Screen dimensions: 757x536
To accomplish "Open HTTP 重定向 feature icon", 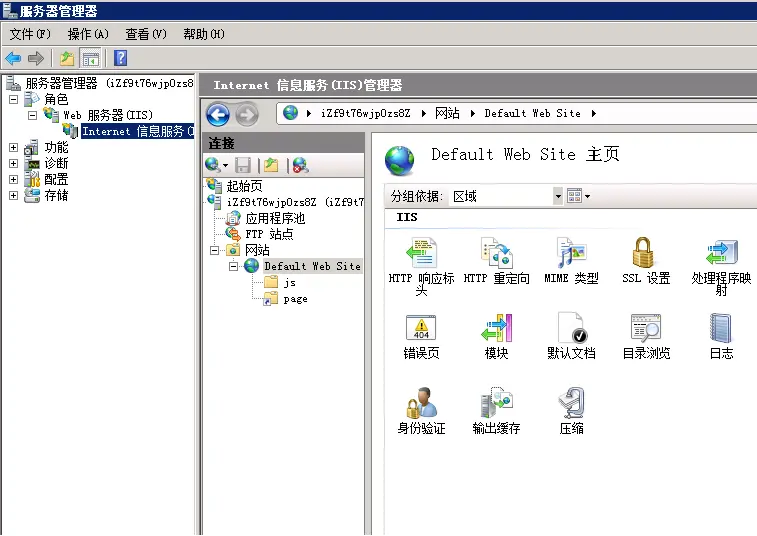I will pos(496,253).
